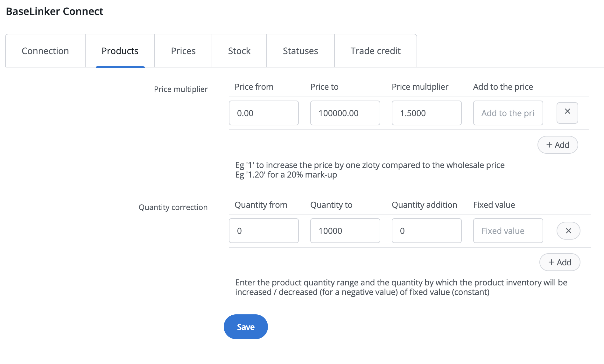Focus the empty Fixed value field
The width and height of the screenshot is (604, 364).
(x=508, y=231)
